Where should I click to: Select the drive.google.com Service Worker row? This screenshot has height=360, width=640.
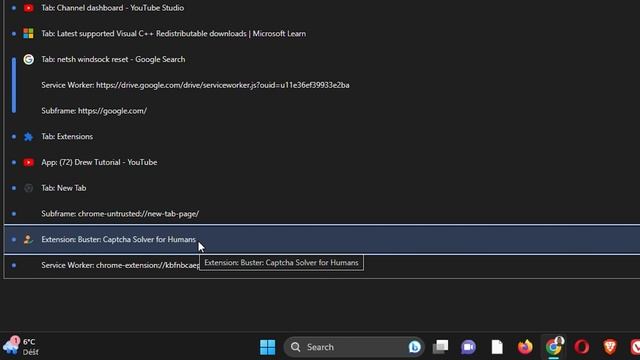coord(322,85)
